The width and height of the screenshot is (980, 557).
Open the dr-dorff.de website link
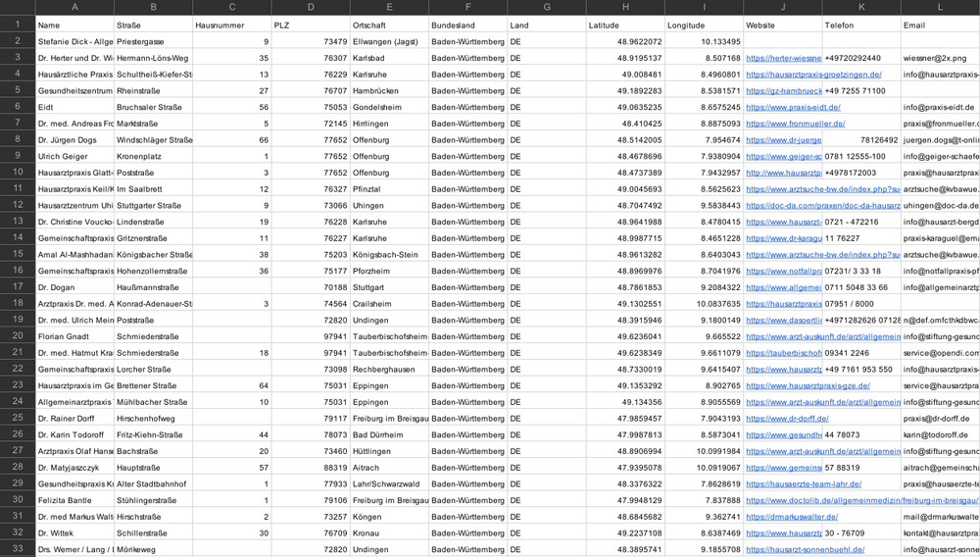[788, 418]
